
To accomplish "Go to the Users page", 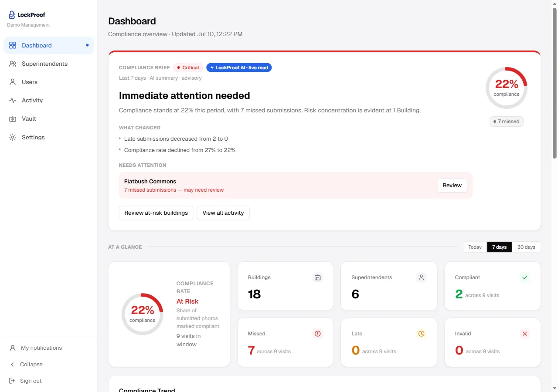I will (48, 82).
